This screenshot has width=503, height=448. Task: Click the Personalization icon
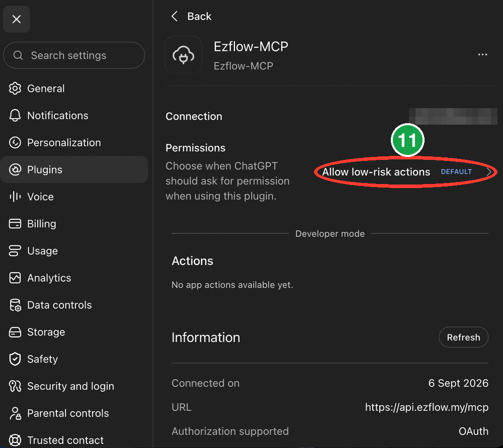point(15,142)
